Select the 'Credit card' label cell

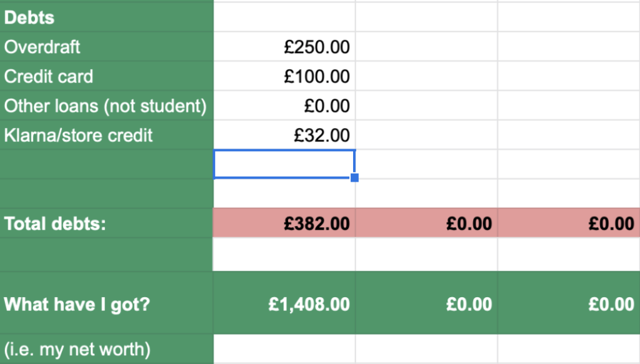click(x=106, y=76)
